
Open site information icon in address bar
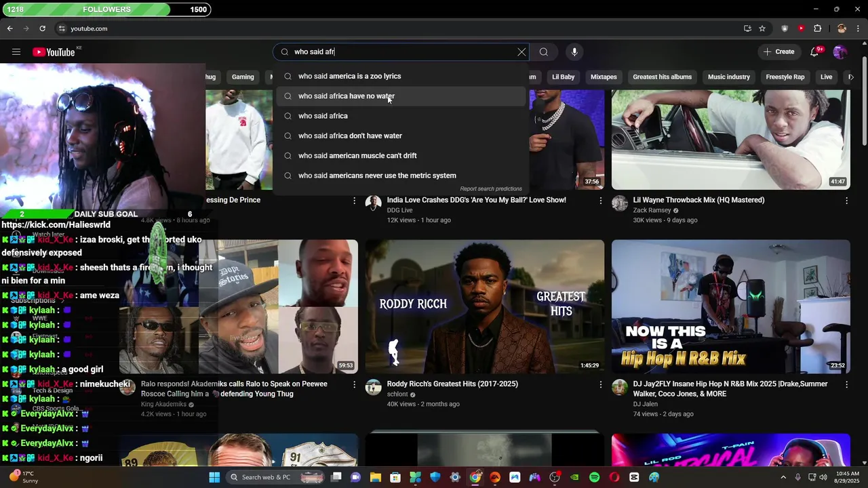pos(62,28)
